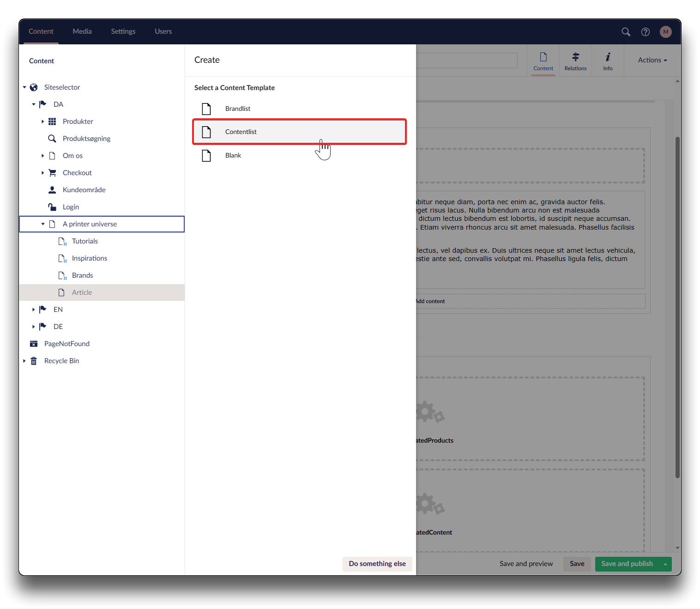Open the Info panel icon
Viewport: 700px width, 609px height.
pos(608,61)
